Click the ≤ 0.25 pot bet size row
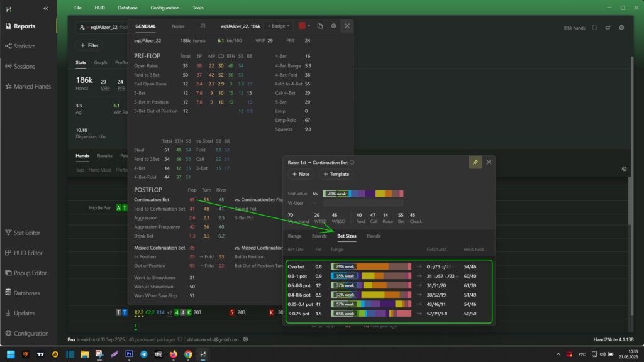Viewport: 644px width, 362px height. (389, 314)
